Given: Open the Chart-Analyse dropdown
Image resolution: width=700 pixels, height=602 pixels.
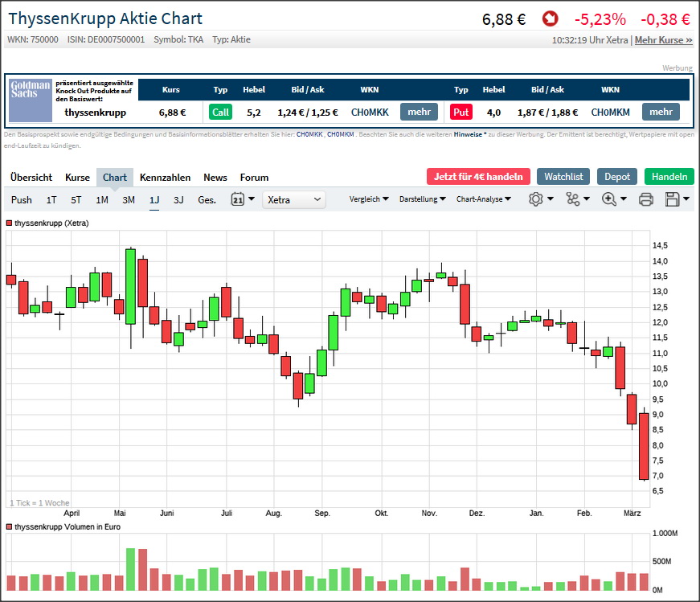Looking at the screenshot, I should point(483,199).
